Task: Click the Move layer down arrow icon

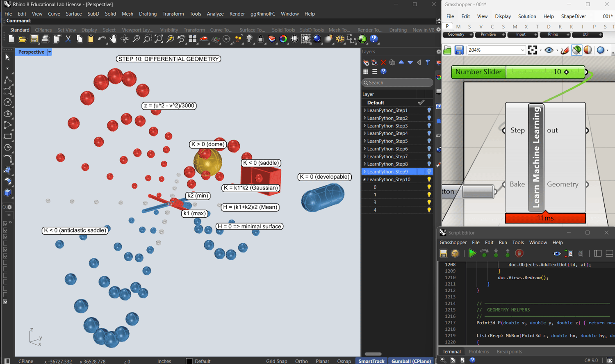Action: (410, 62)
